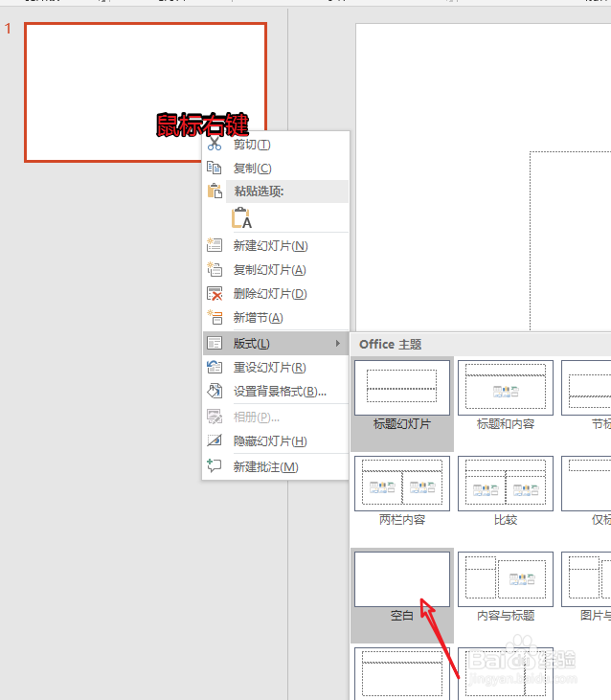This screenshot has height=700, width=611.
Task: Click the New Comment icon
Action: pos(215,466)
